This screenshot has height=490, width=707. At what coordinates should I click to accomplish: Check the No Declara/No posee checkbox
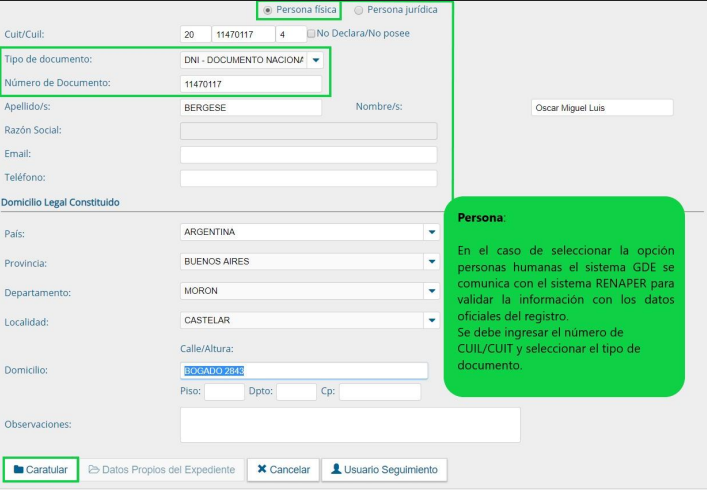pos(311,33)
